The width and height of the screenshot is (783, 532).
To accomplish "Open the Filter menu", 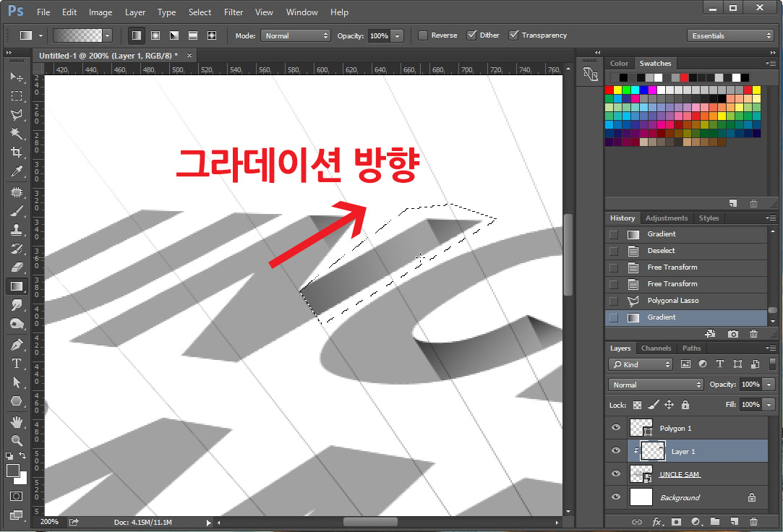I will [x=233, y=12].
